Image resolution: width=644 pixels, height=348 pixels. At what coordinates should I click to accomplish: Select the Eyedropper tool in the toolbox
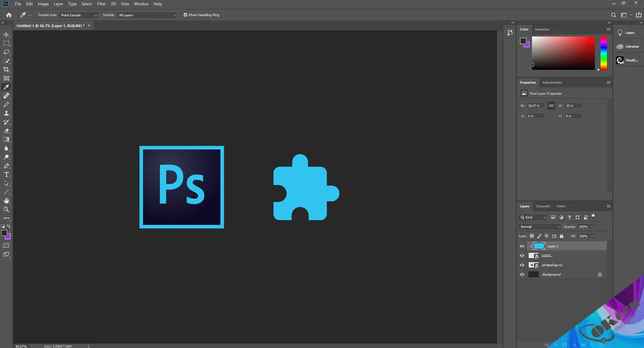coord(6,87)
